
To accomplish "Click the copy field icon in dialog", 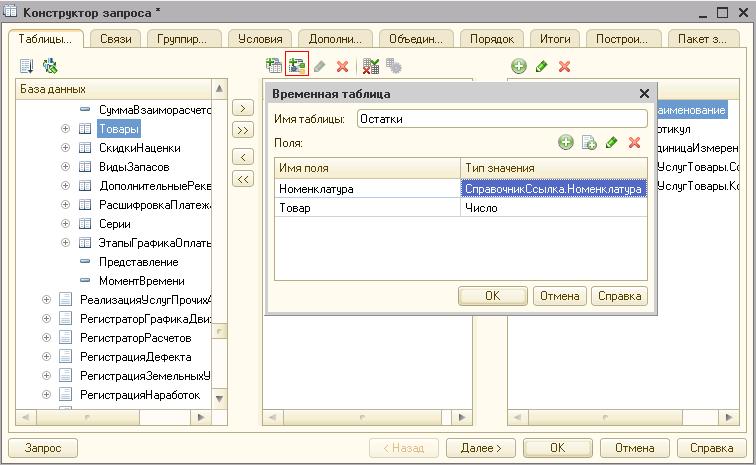I will click(589, 143).
